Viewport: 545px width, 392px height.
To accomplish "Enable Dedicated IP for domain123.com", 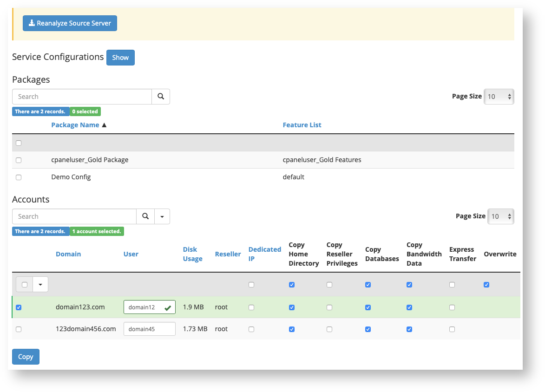I will [251, 307].
